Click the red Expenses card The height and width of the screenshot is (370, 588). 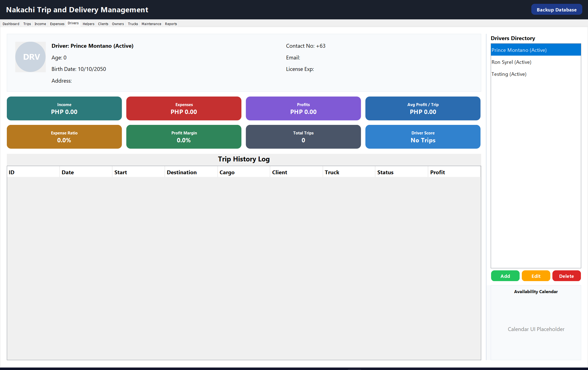184,109
